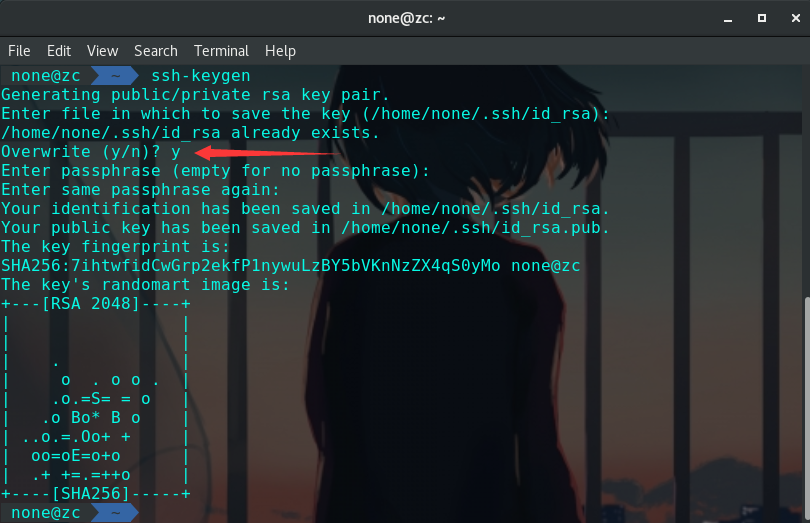Open the Help menu
The height and width of the screenshot is (523, 810).
coord(281,51)
